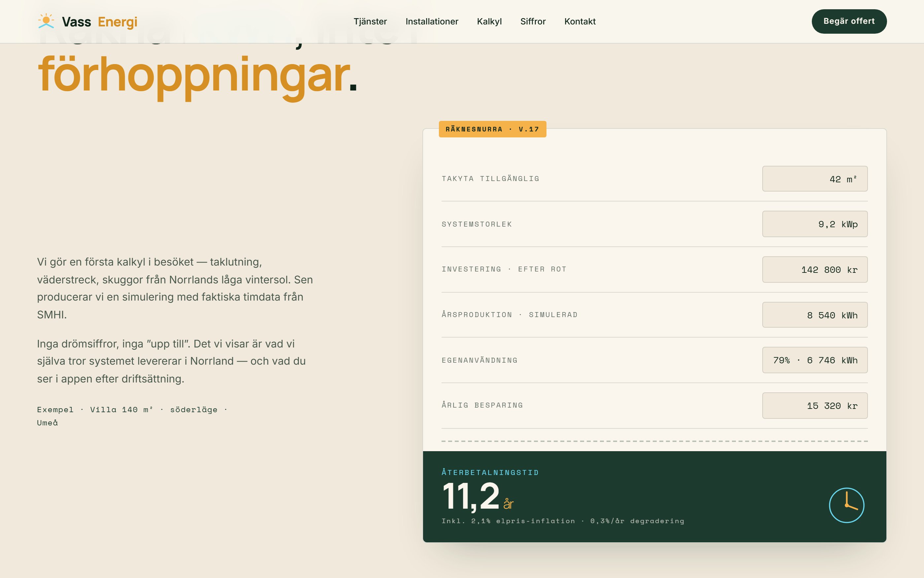Image resolution: width=924 pixels, height=578 pixels.
Task: Click the Begär offert button
Action: [x=849, y=21]
